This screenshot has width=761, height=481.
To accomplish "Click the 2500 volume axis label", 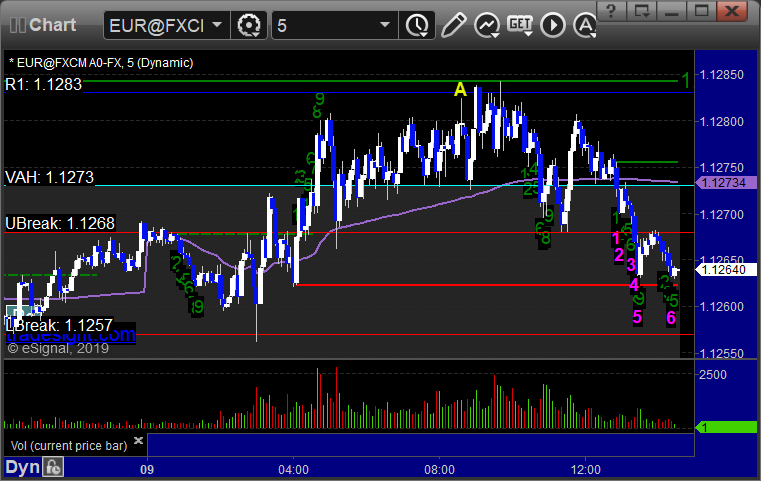I will click(713, 375).
